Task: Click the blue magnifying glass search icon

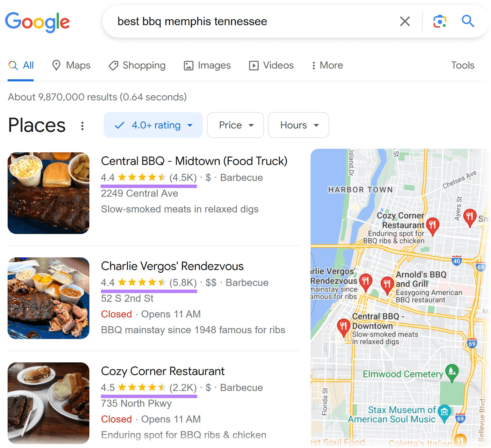Action: 468,21
